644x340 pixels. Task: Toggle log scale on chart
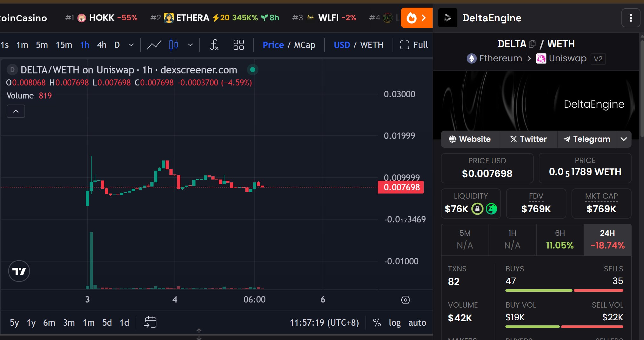click(395, 323)
